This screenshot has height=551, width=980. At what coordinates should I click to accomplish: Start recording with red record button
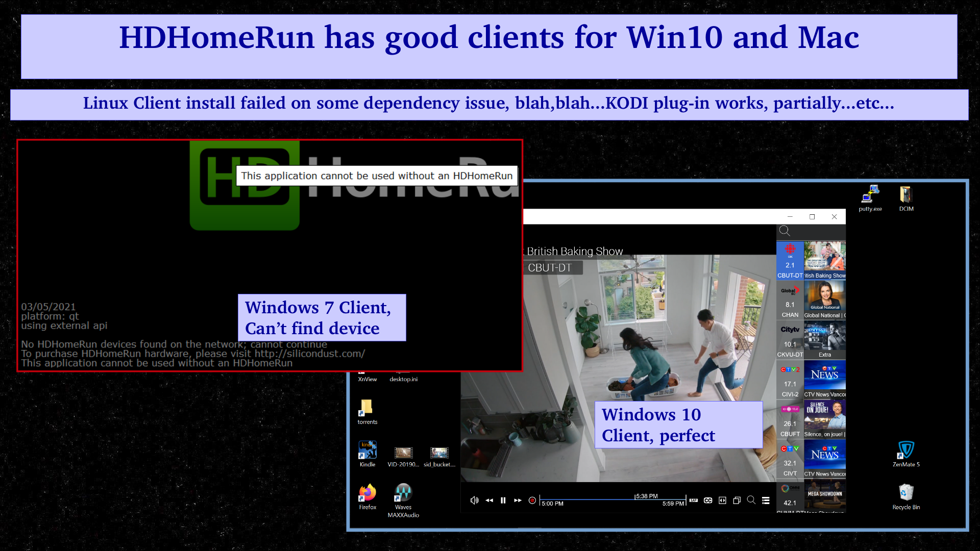532,500
